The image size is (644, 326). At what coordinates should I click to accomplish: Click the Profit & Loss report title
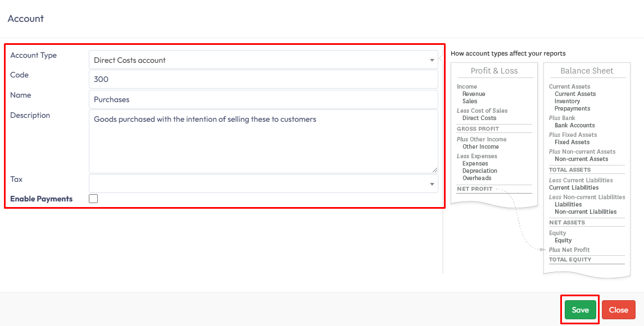pos(494,71)
